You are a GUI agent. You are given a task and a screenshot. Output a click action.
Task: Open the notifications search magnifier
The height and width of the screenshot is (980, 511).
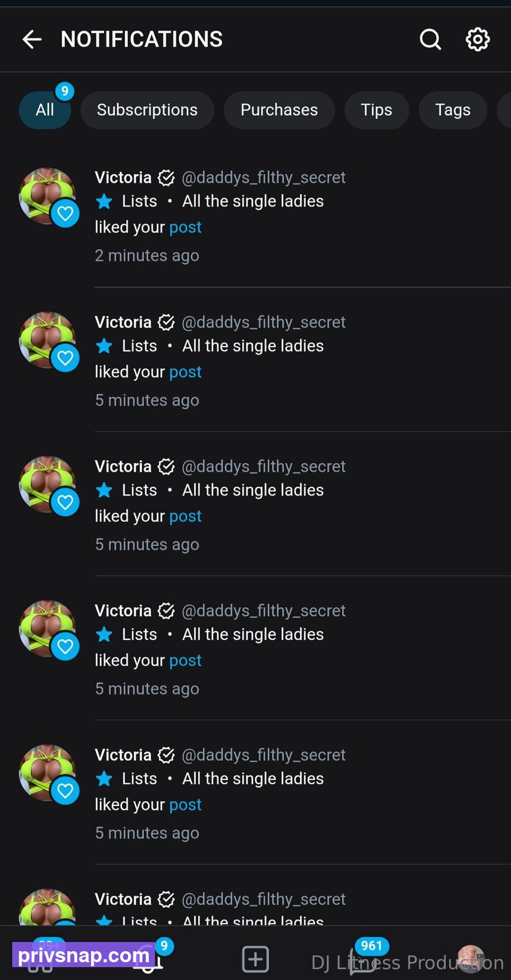point(430,39)
